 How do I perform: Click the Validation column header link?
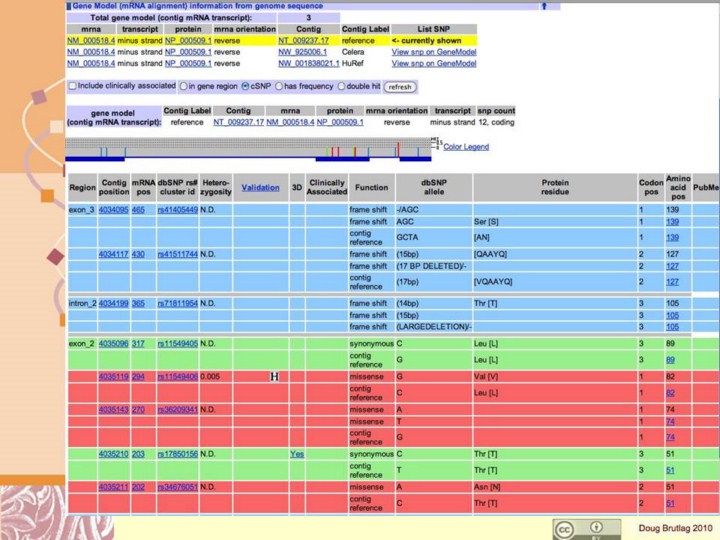[x=260, y=187]
